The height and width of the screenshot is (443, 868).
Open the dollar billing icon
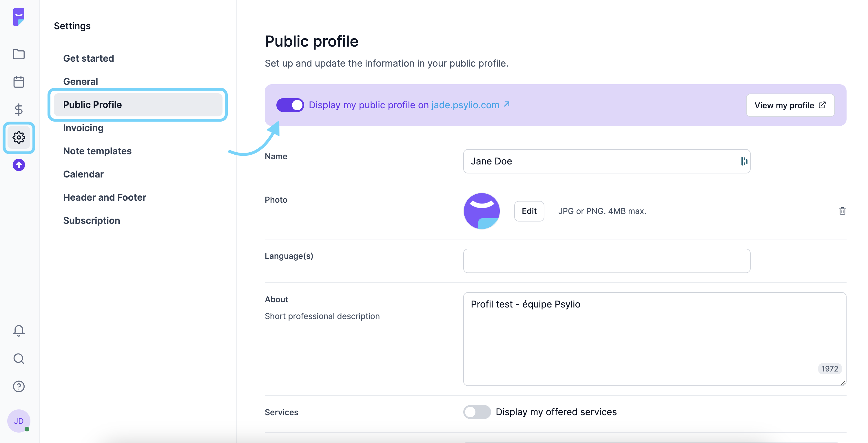coord(19,109)
